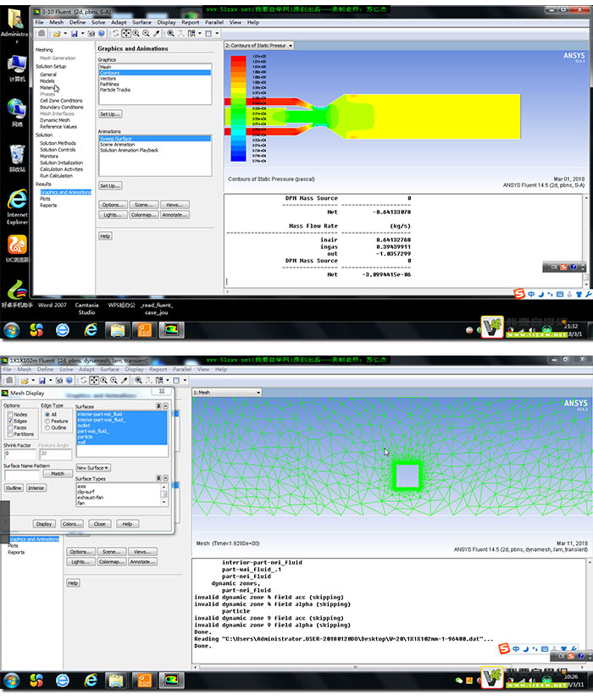Click Start orb on upper taskbar
Screen dimensions: 593x700
[x=12, y=330]
